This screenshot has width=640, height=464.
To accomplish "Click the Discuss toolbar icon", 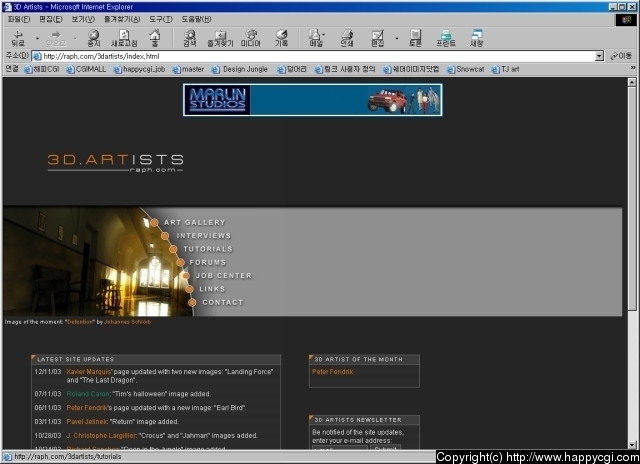I will (x=415, y=38).
